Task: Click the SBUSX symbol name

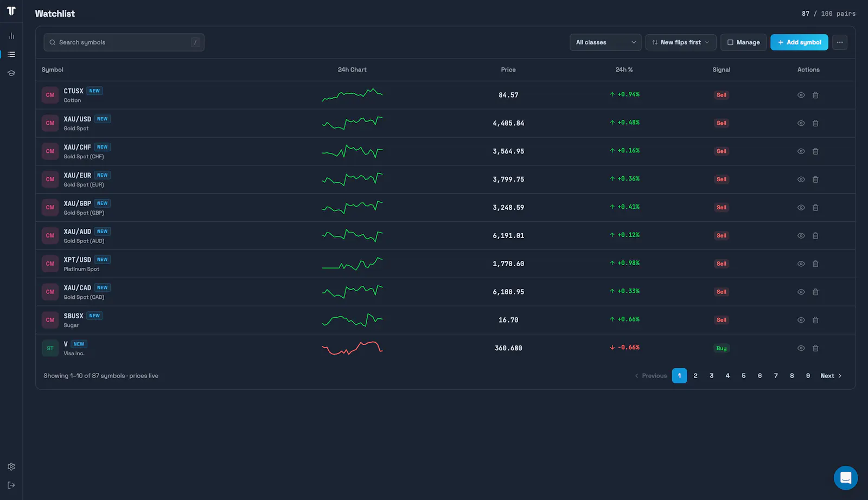Action: (74, 316)
